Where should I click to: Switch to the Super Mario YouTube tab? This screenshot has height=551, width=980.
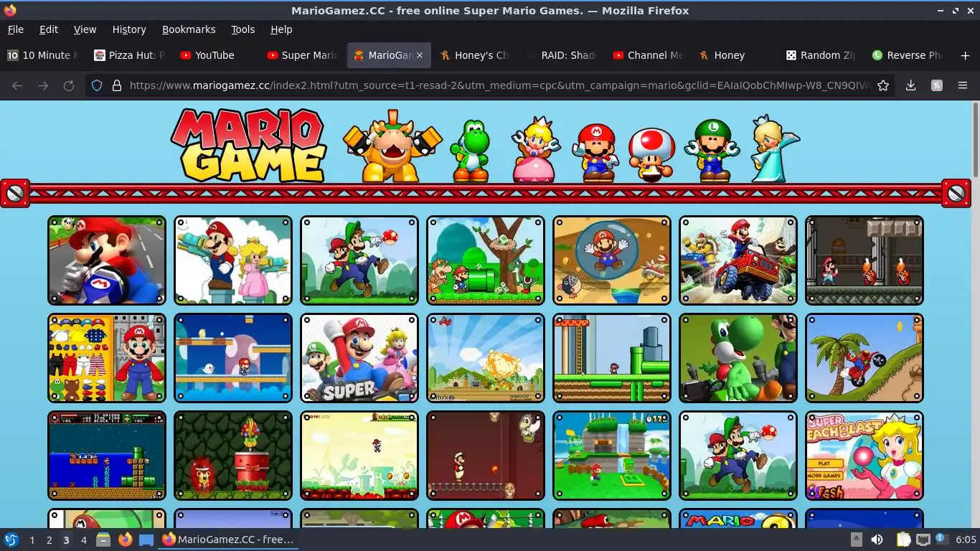[303, 55]
